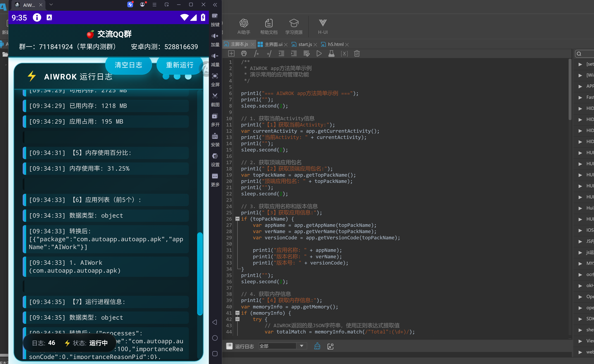This screenshot has width=594, height=364.
Task: Tap the Android recents square button
Action: [x=215, y=353]
